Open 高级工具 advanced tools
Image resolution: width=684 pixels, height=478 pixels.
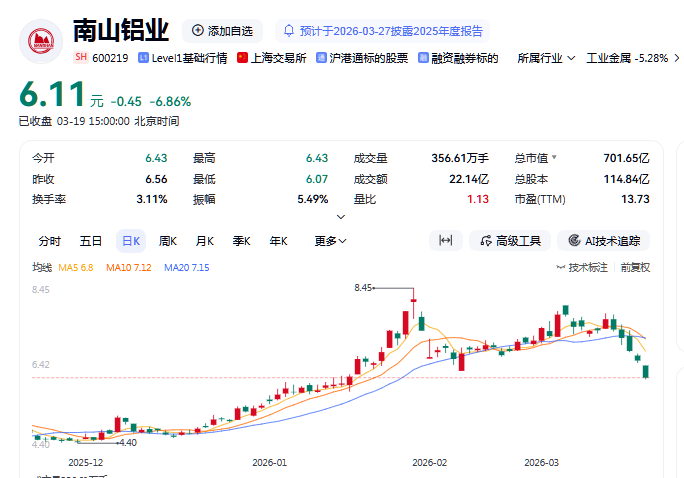[x=511, y=241]
